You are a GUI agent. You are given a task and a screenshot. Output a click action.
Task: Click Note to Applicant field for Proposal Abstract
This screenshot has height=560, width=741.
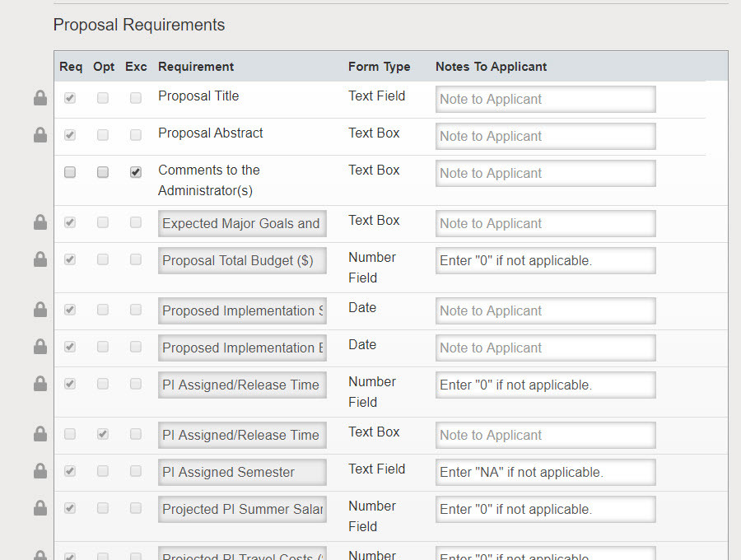click(546, 136)
